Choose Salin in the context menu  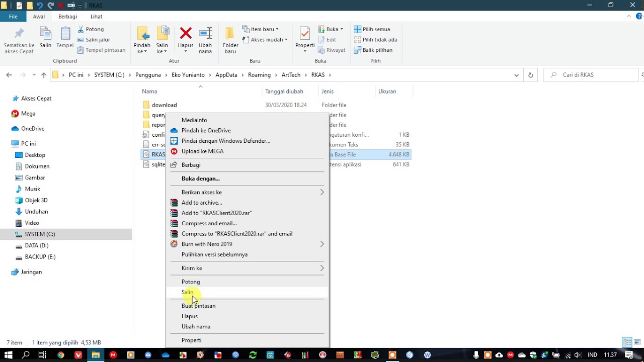point(247,292)
